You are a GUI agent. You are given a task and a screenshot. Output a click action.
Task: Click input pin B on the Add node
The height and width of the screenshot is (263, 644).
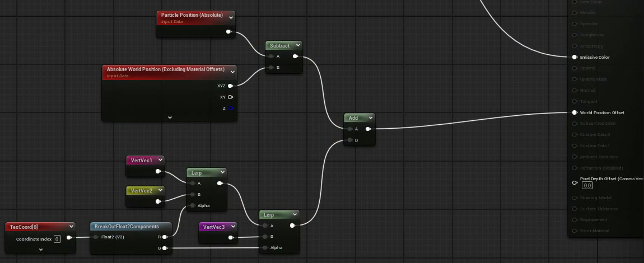349,140
